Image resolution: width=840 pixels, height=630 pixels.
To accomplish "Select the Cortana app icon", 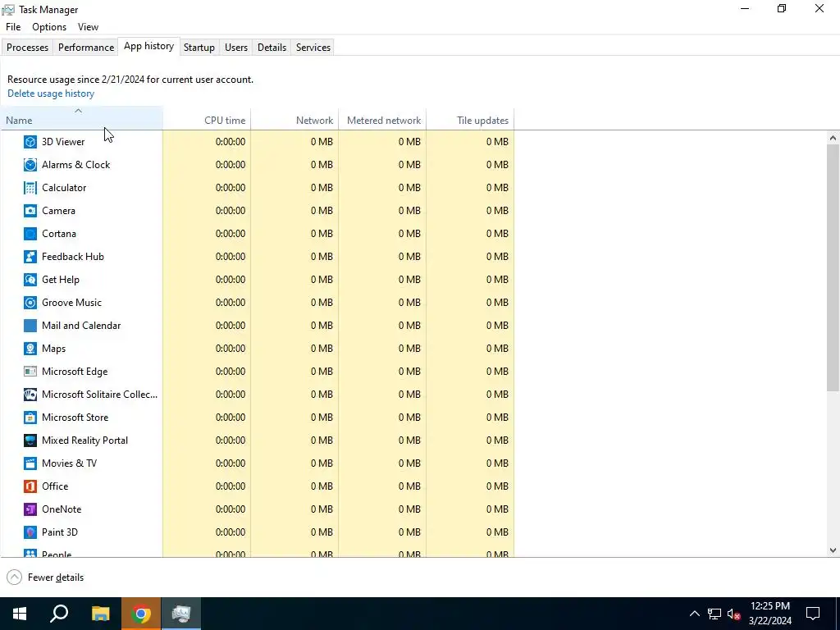I will pos(30,234).
